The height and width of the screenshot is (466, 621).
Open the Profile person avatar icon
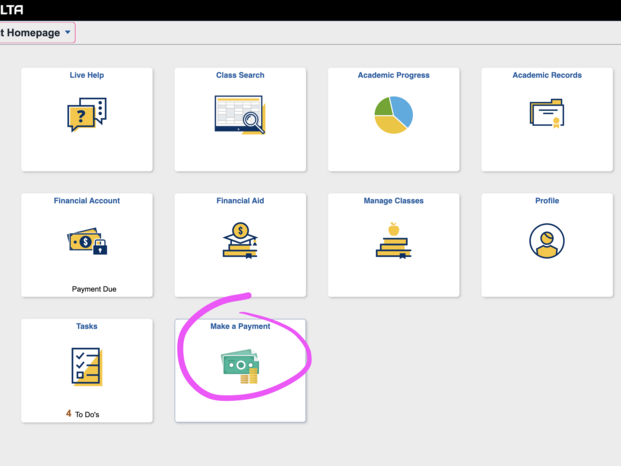pos(547,241)
